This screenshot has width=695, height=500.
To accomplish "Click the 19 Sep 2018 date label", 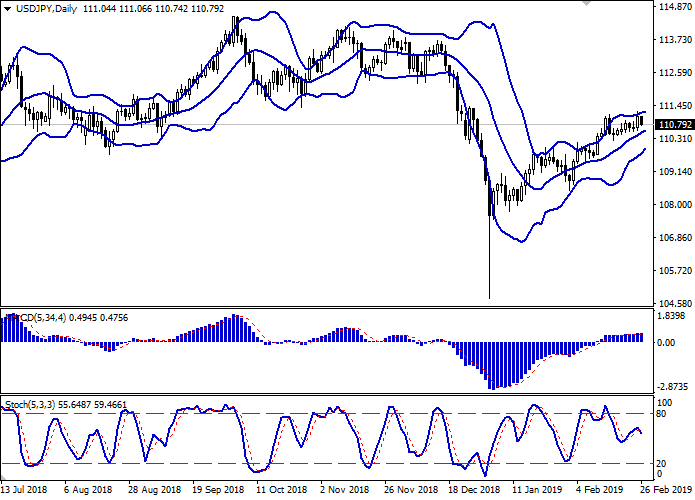I will [217, 492].
